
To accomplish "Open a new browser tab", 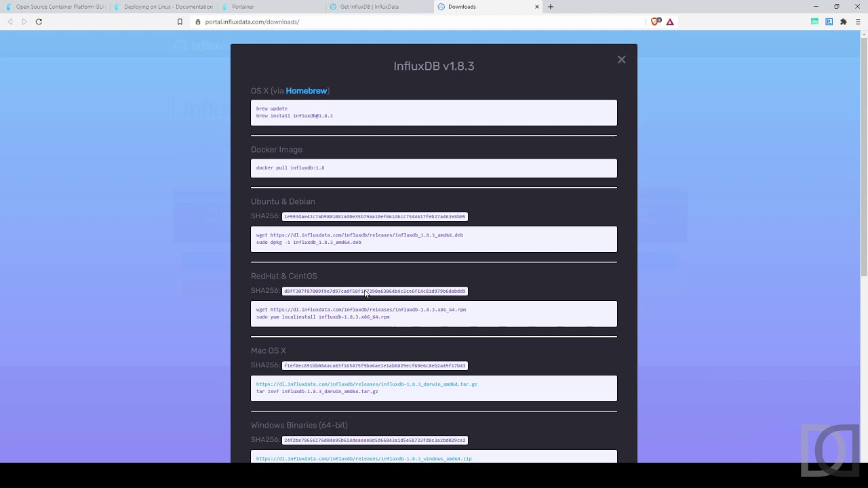I will point(551,7).
